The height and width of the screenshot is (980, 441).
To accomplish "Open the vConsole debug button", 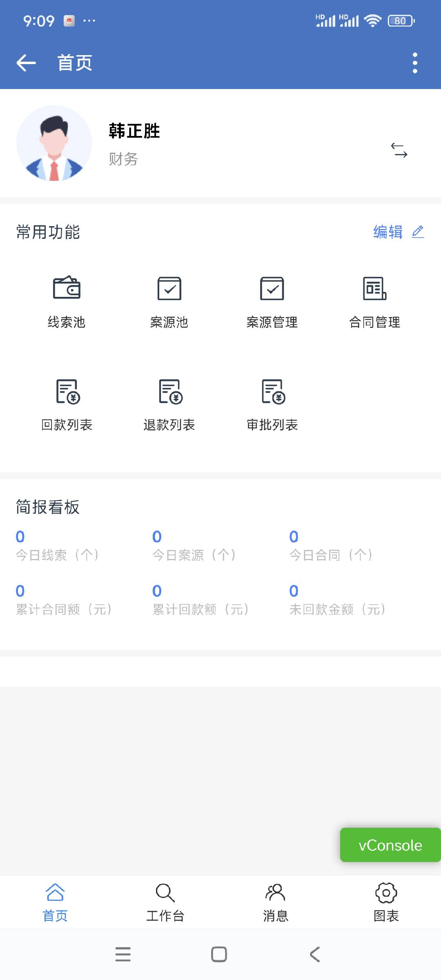I will (390, 845).
